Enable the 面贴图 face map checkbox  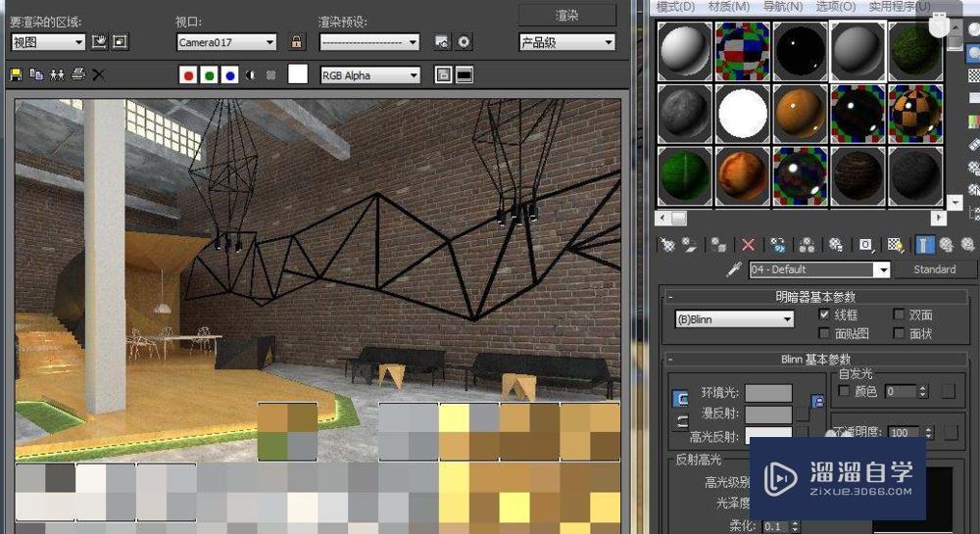[824, 333]
